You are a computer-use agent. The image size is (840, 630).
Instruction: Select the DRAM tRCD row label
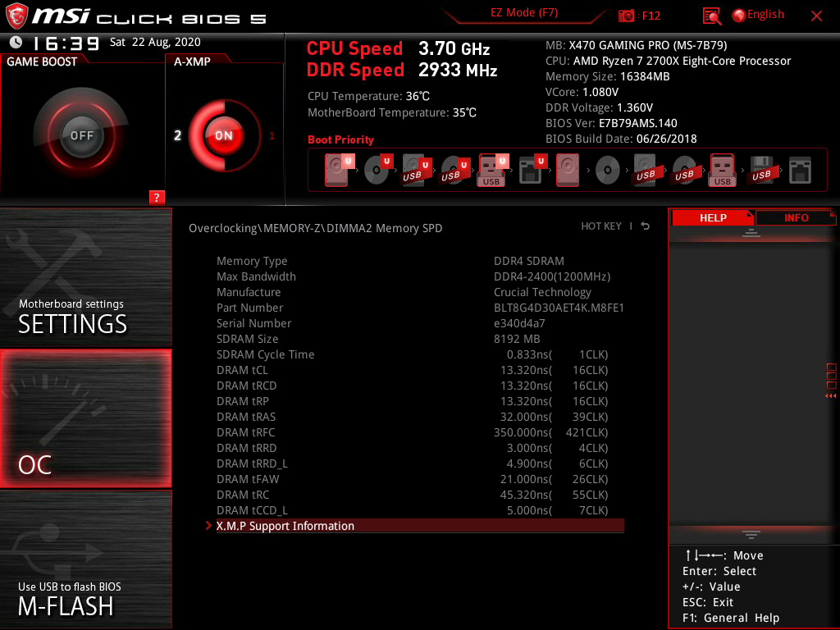[246, 386]
